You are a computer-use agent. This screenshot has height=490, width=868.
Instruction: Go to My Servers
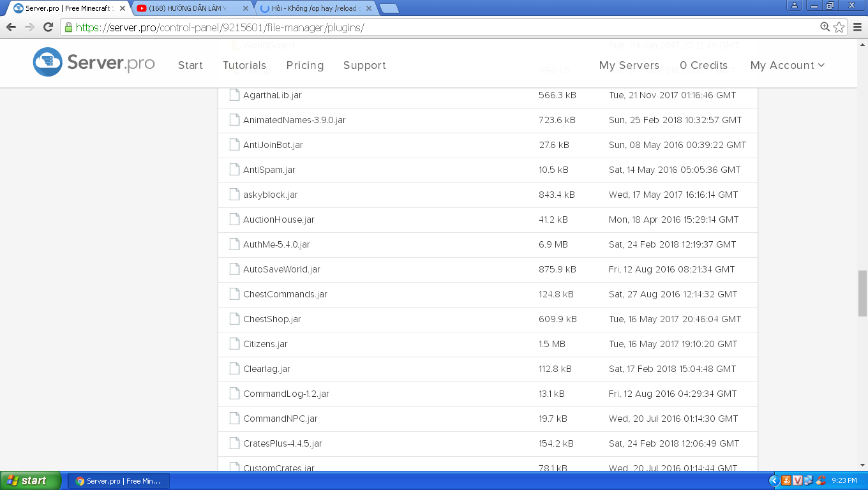(x=629, y=65)
